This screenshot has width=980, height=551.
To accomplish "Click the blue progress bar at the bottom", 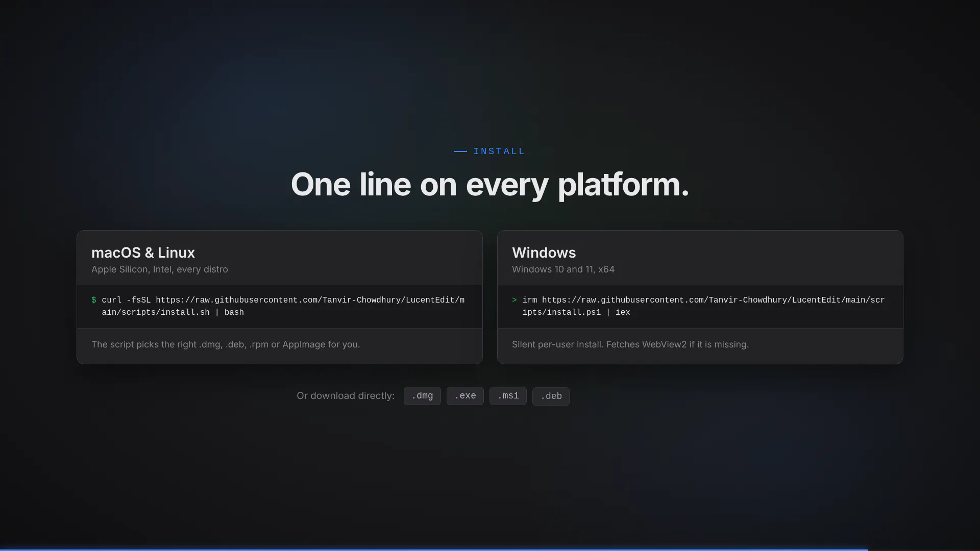I will (x=434, y=549).
